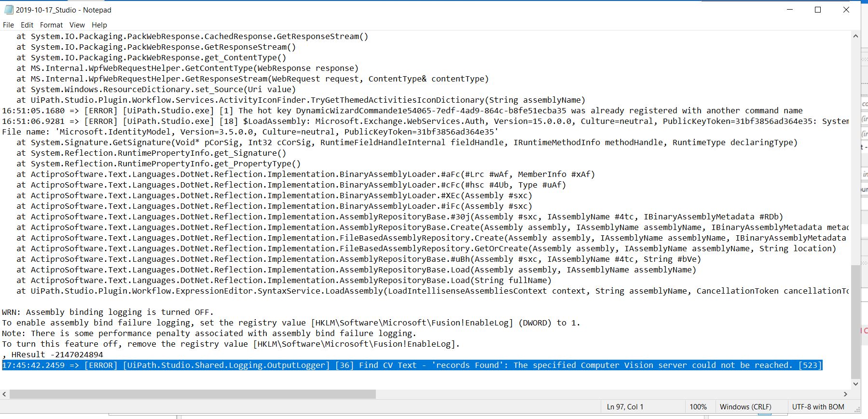Click the horizontal scrollbar left arrow

point(4,394)
